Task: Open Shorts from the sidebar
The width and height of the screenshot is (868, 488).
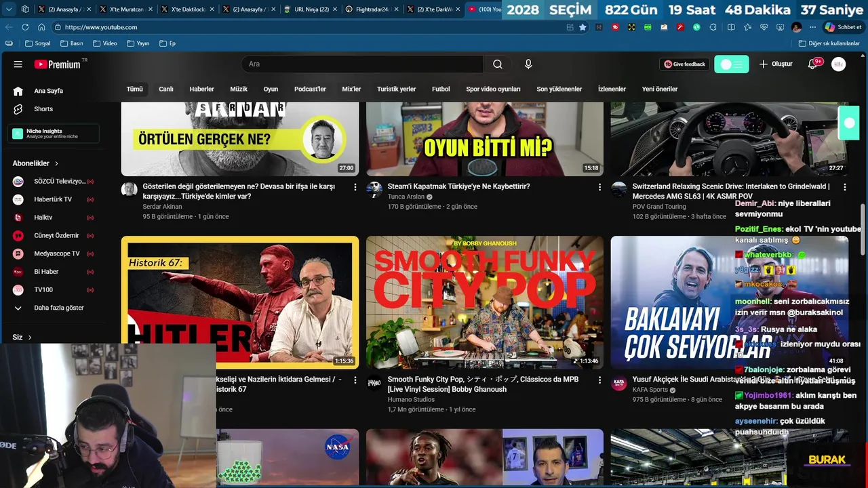Action: (x=43, y=109)
